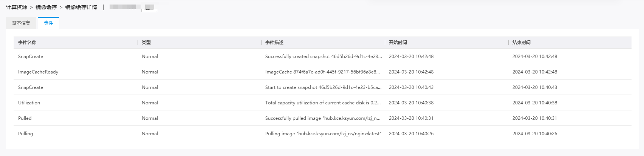Click the 结束时间 column header
Viewport: 644px width, 156px height.
(x=522, y=43)
